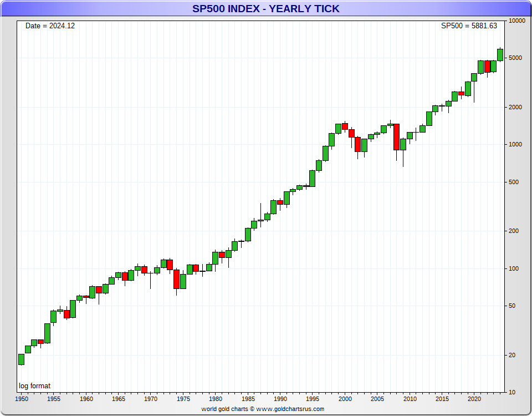Click the "SP500 = 5881.63" value label
This screenshot has width=532, height=416.
click(x=469, y=26)
